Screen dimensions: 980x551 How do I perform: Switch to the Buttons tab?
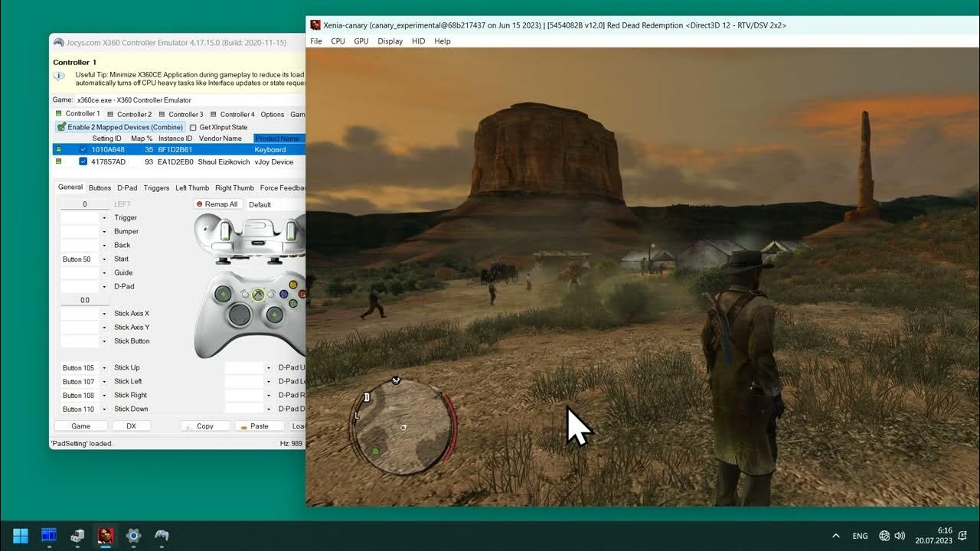pos(100,187)
